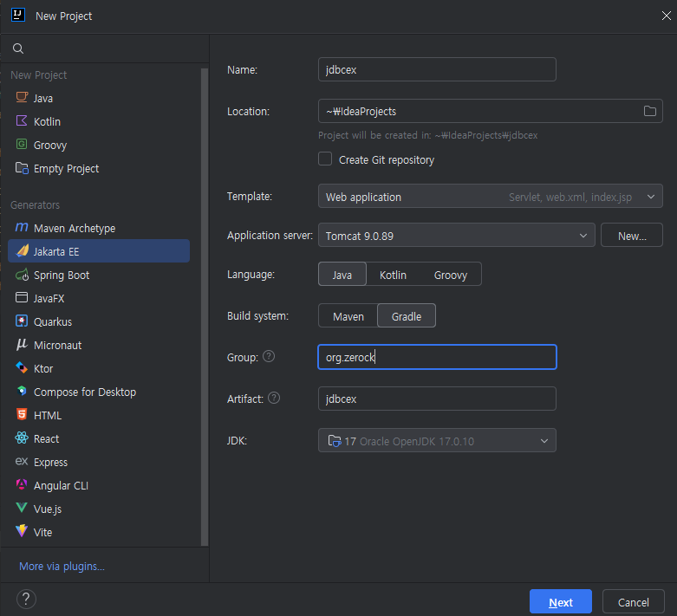The height and width of the screenshot is (616, 677).
Task: Click the Java cup icon
Action: [x=22, y=97]
